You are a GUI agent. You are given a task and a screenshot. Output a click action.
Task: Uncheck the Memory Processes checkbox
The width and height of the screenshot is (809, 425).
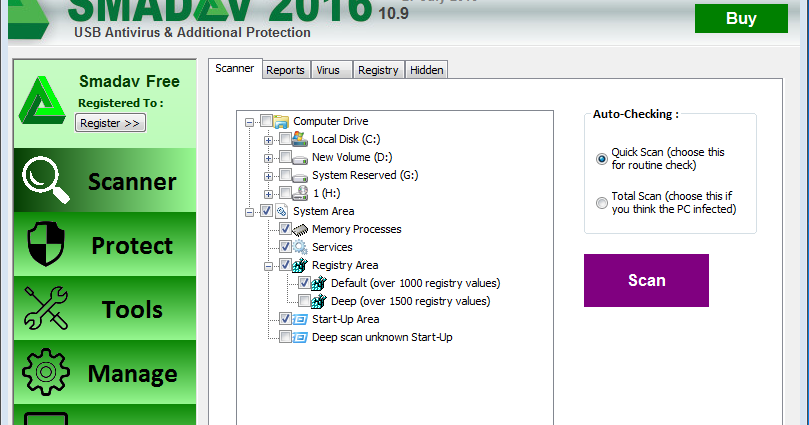click(285, 228)
